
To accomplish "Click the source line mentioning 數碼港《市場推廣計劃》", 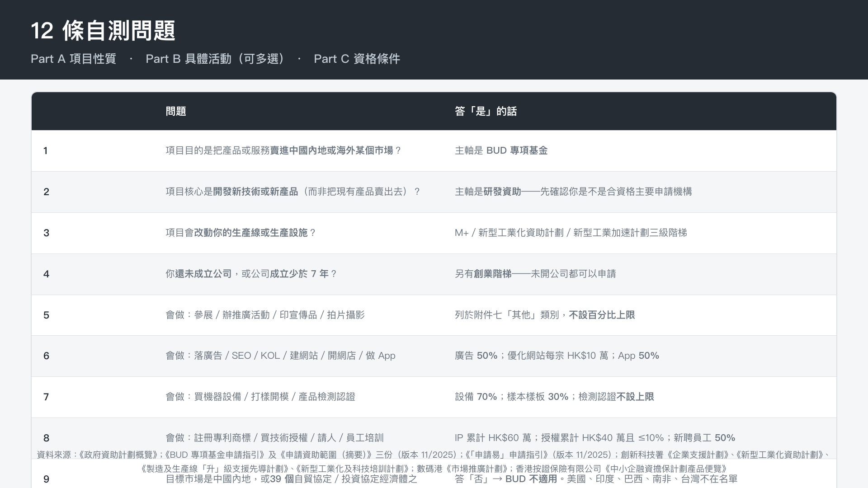I will coord(434,469).
